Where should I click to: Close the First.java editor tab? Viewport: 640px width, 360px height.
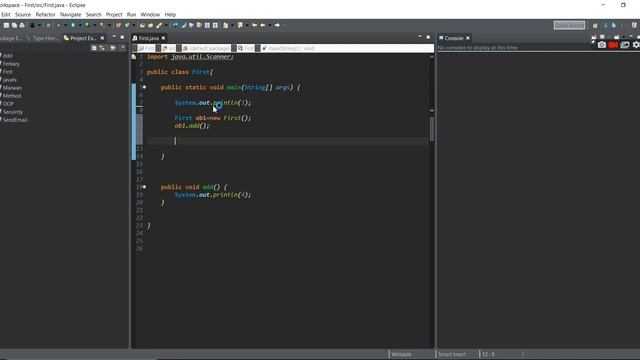point(163,38)
